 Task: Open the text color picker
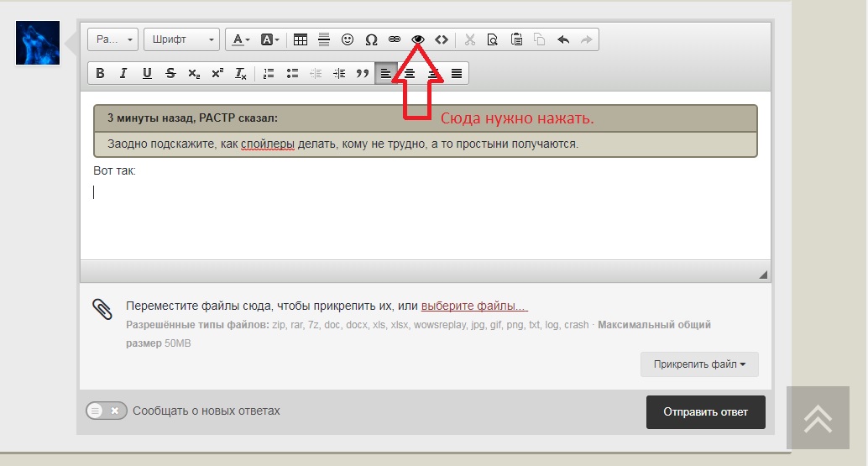(x=241, y=39)
